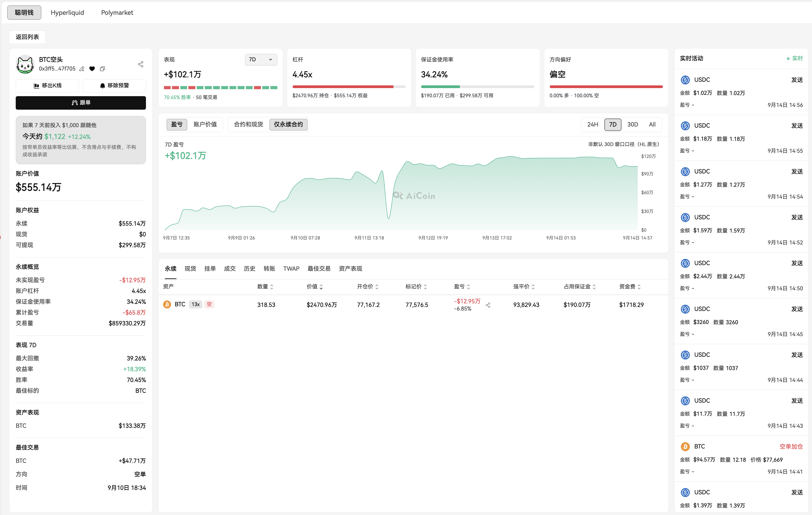The height and width of the screenshot is (515, 812).
Task: Share the trader profile icon
Action: pos(141,64)
